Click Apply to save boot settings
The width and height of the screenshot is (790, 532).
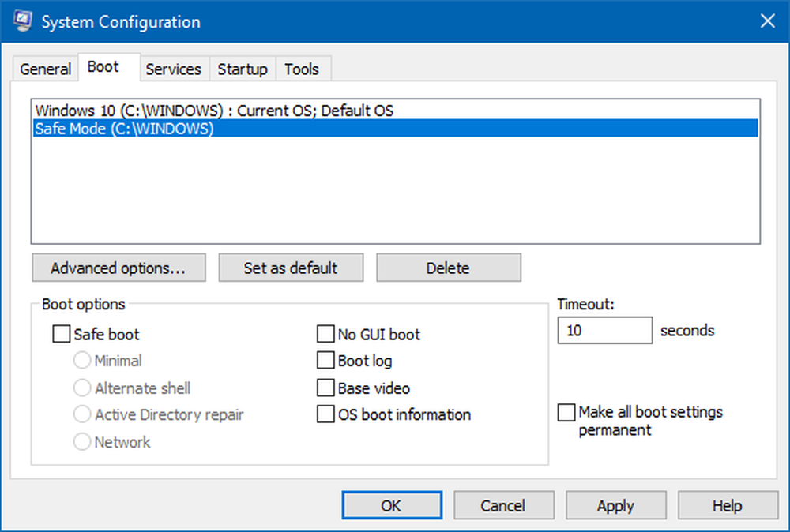pyautogui.click(x=615, y=506)
